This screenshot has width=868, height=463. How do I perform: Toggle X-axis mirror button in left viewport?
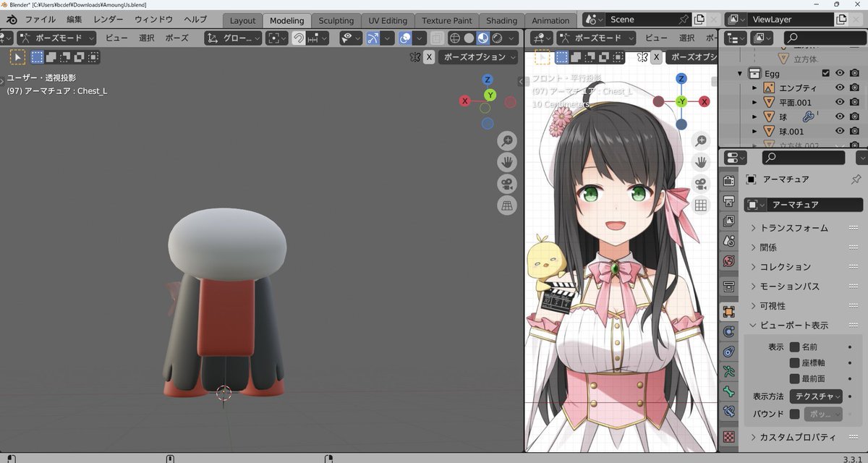click(429, 56)
